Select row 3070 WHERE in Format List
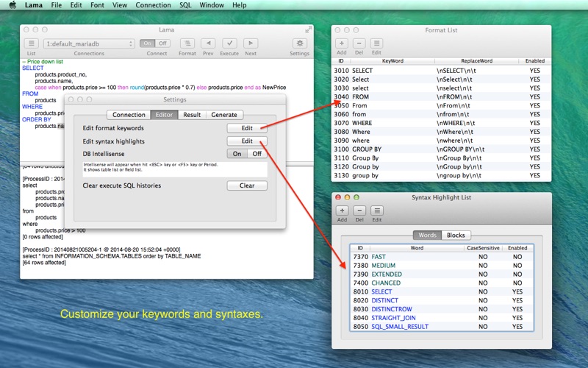Image resolution: width=588 pixels, height=368 pixels. (442, 123)
